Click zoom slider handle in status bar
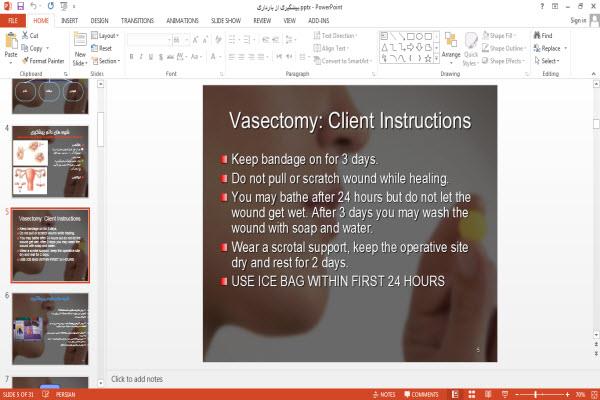 point(536,394)
